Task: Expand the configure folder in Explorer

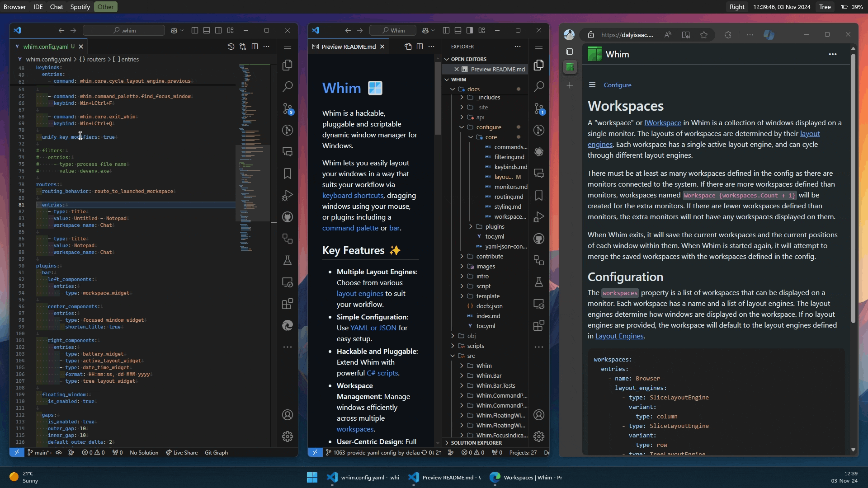Action: click(488, 127)
